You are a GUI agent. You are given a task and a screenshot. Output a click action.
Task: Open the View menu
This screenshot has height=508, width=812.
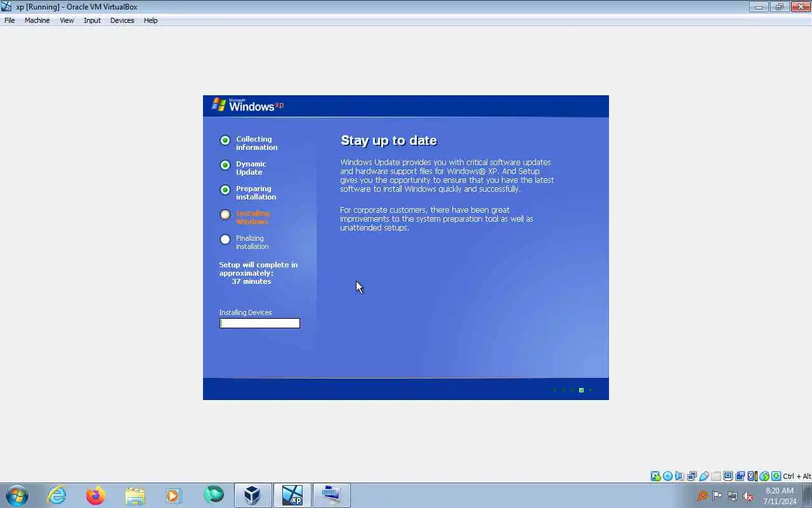(67, 20)
